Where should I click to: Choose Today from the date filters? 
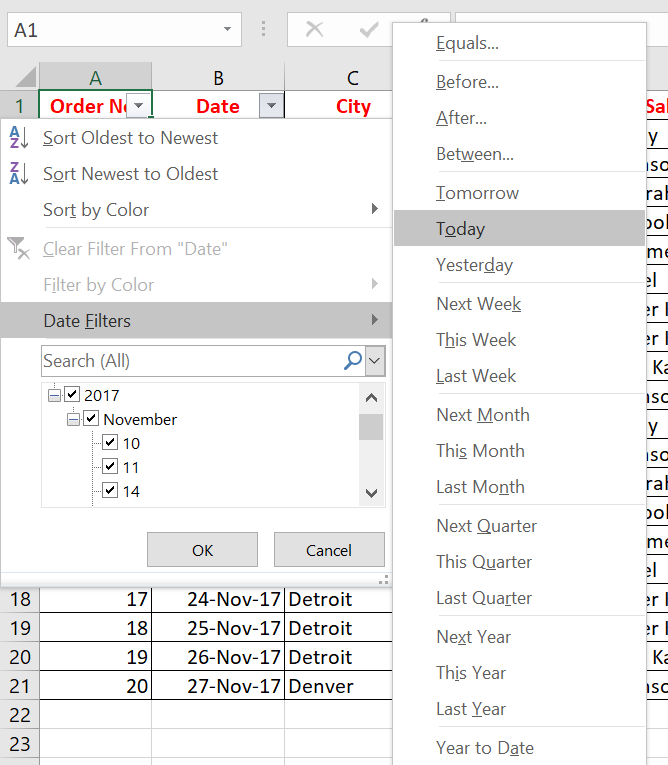460,229
